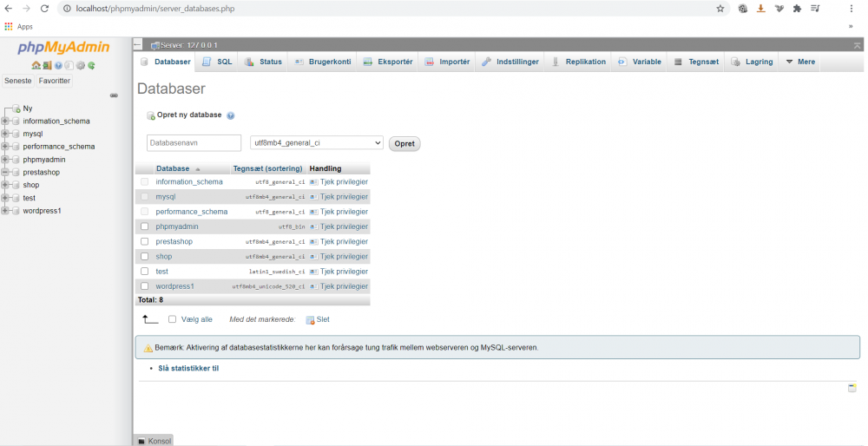Sort by the Tegnsæt (sortering) column header

coord(268,169)
